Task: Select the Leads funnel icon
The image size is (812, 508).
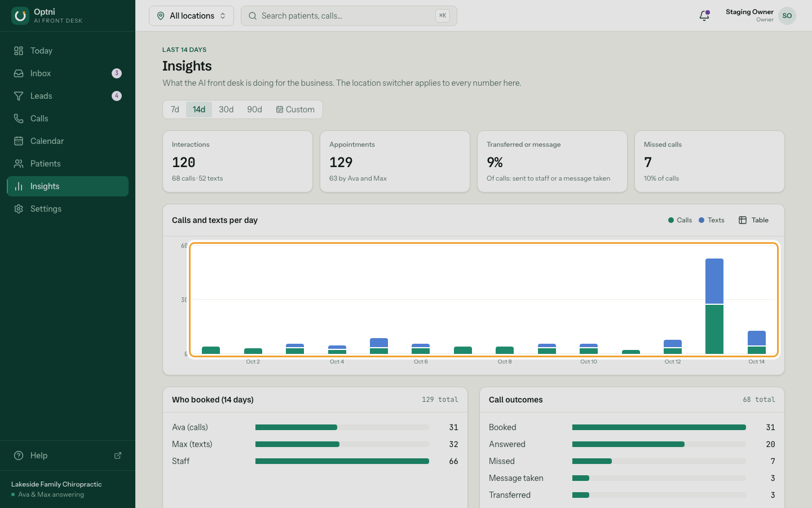Action: coord(19,96)
